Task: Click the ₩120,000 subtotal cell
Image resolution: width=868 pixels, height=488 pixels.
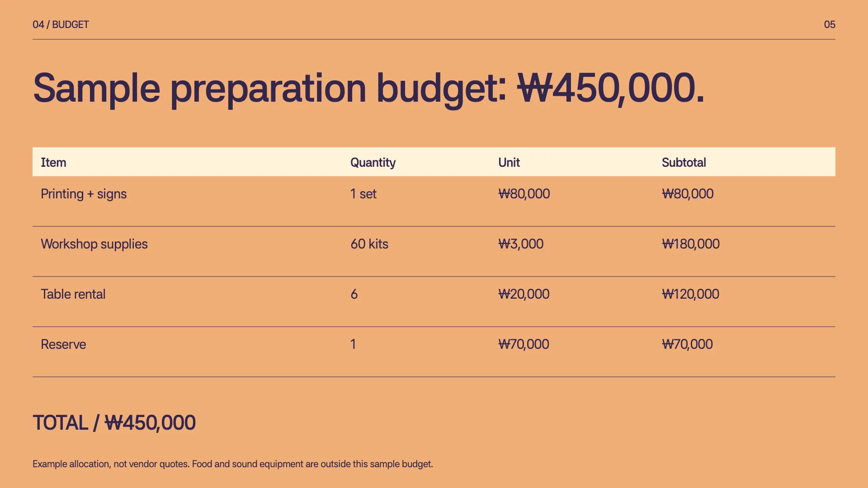Action: (x=691, y=294)
